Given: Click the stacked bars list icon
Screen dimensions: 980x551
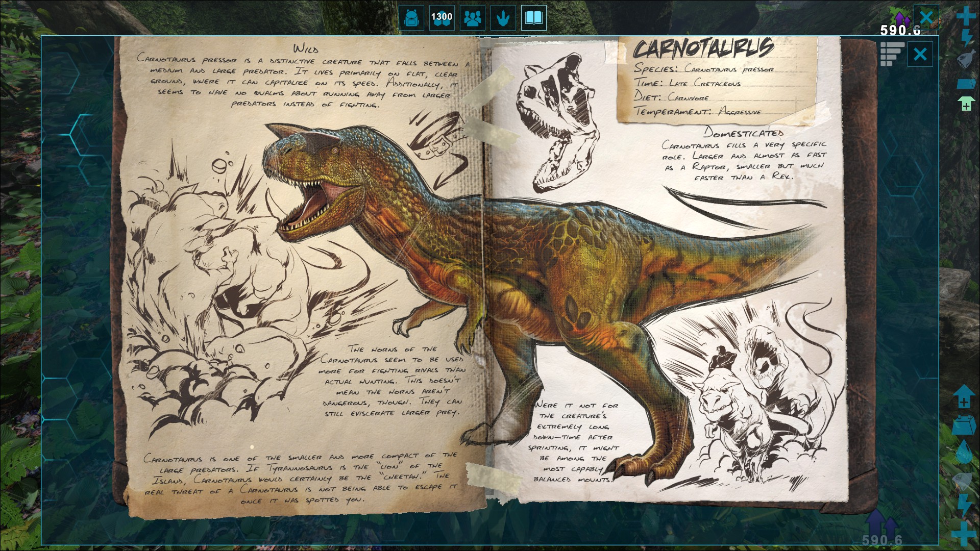Looking at the screenshot, I should [x=892, y=54].
